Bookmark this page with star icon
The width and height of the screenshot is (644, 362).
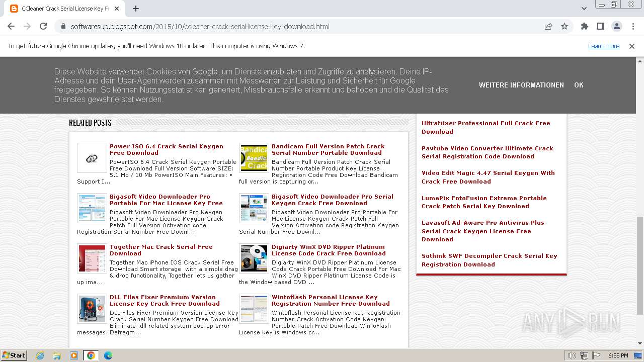565,26
